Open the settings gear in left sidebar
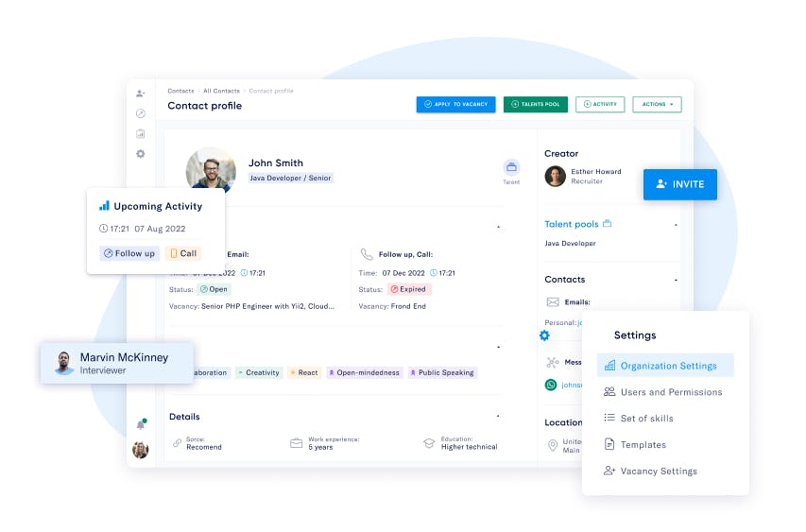 [x=141, y=154]
